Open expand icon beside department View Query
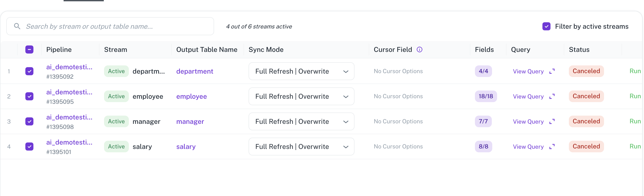The image size is (644, 196). [x=552, y=71]
